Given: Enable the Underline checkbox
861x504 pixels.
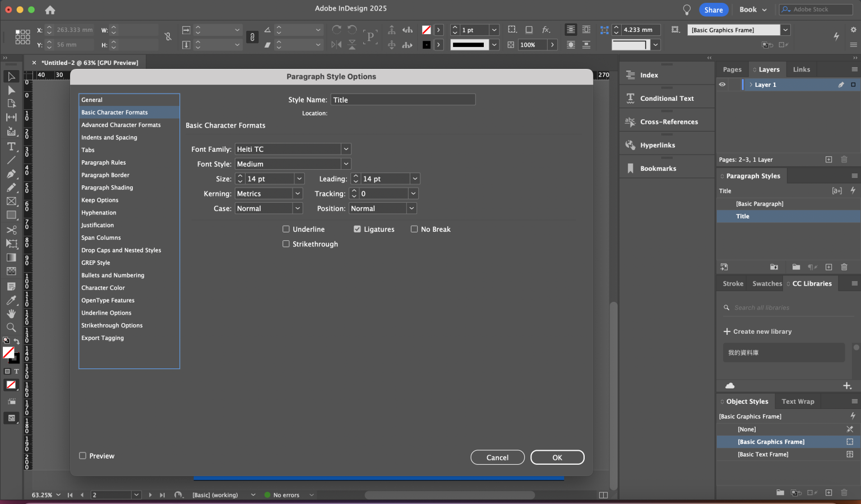Looking at the screenshot, I should point(286,229).
